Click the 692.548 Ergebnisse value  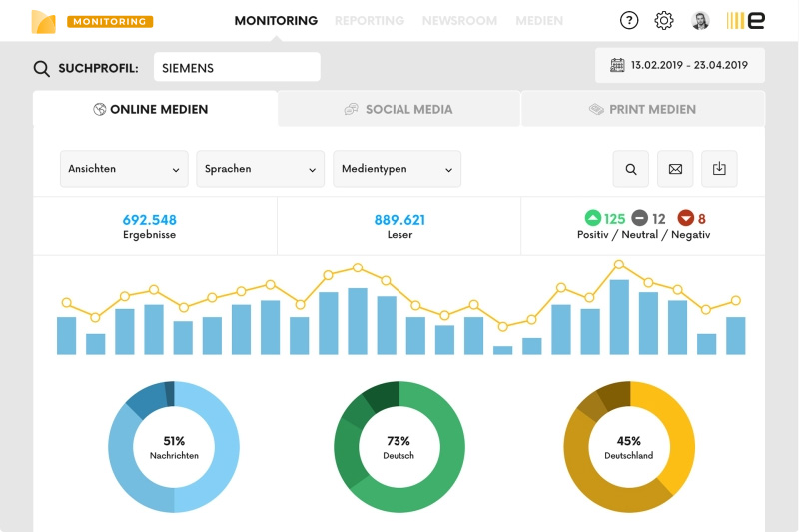(149, 220)
